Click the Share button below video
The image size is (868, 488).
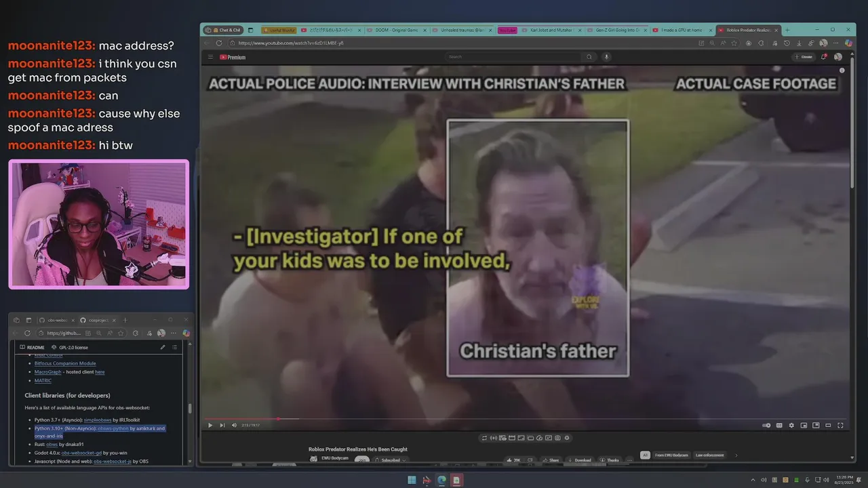[551, 460]
